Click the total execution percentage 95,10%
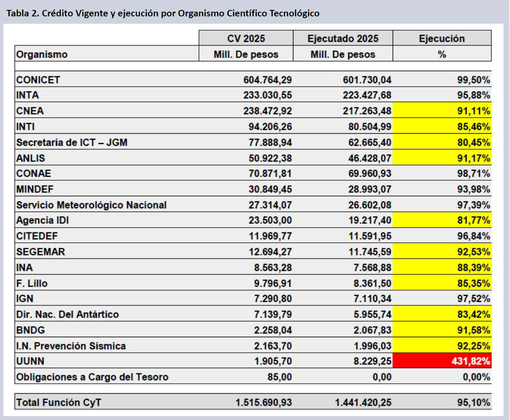510x420 pixels. [473, 402]
